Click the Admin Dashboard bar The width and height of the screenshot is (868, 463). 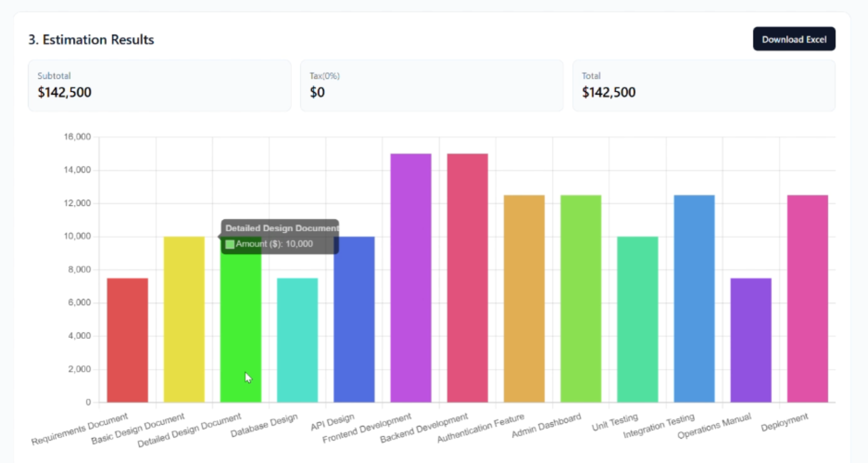580,298
